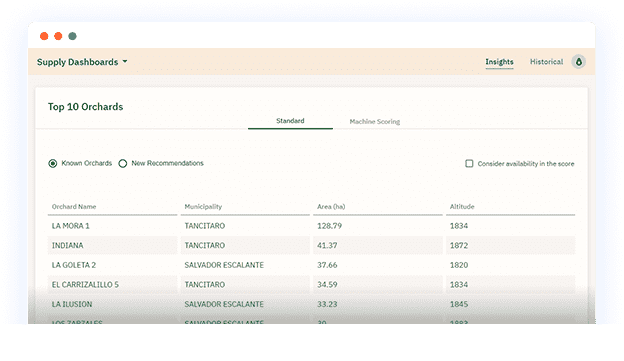The image size is (624, 361).
Task: Select the Machine Scoring tab
Action: click(x=374, y=121)
